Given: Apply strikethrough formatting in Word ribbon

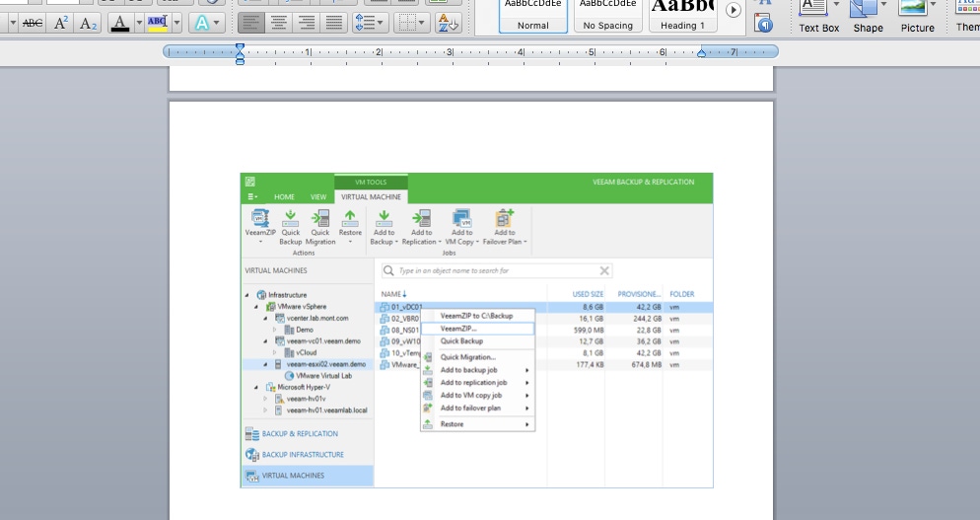Looking at the screenshot, I should pyautogui.click(x=32, y=24).
